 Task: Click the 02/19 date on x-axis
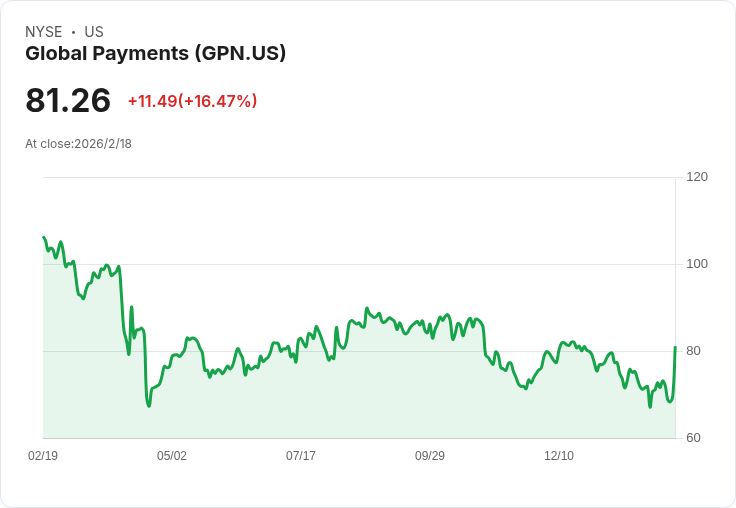tap(43, 456)
